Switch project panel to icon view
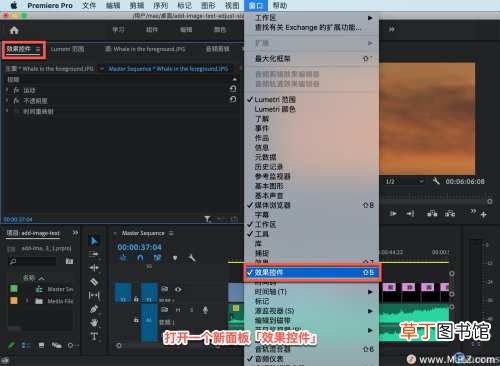Screen dimensions: 500x366 [41, 345]
